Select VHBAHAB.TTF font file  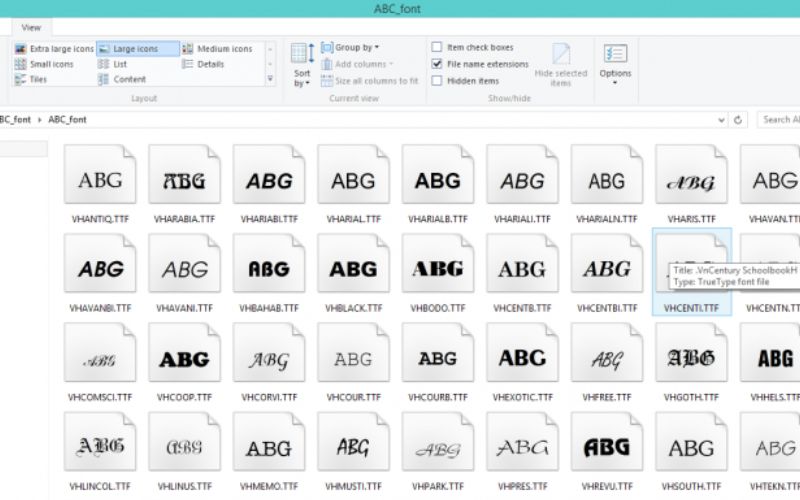pyautogui.click(x=269, y=273)
